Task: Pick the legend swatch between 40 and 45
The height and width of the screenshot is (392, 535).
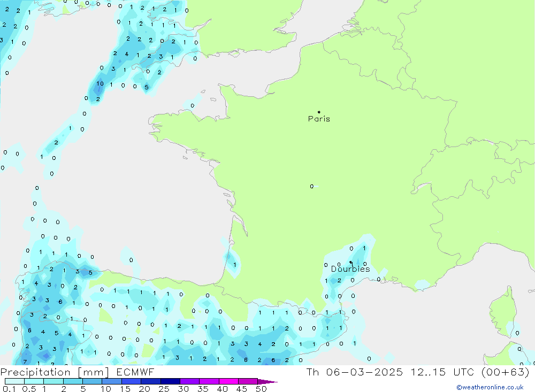Action: pyautogui.click(x=228, y=381)
